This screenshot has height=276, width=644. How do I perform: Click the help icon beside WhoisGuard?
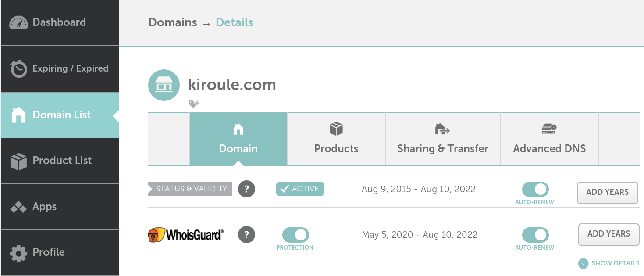pyautogui.click(x=246, y=234)
